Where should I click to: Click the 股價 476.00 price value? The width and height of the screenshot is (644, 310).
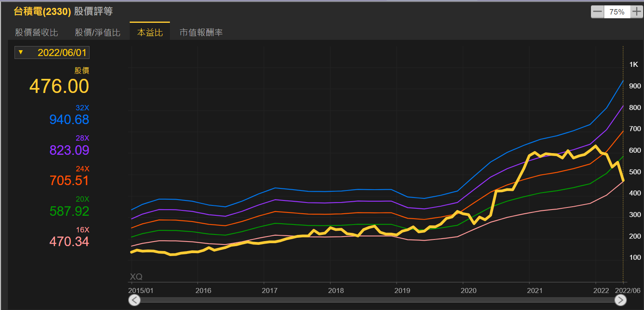point(59,87)
